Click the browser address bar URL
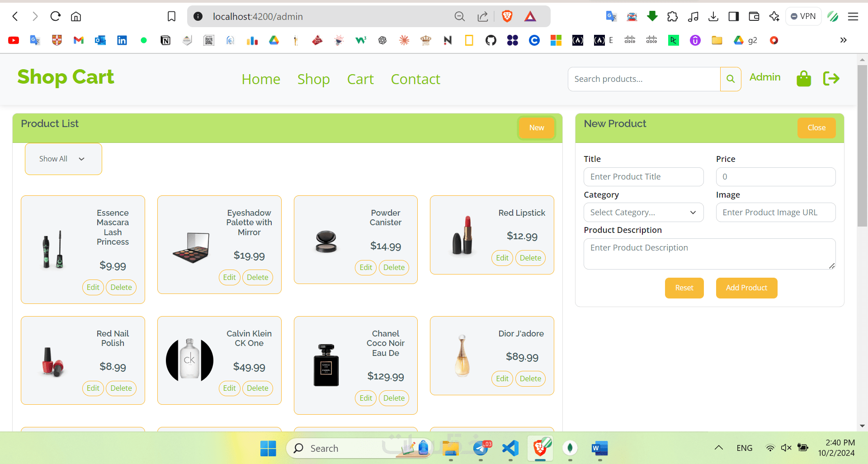Screen dimensions: 868x464 click(258, 17)
